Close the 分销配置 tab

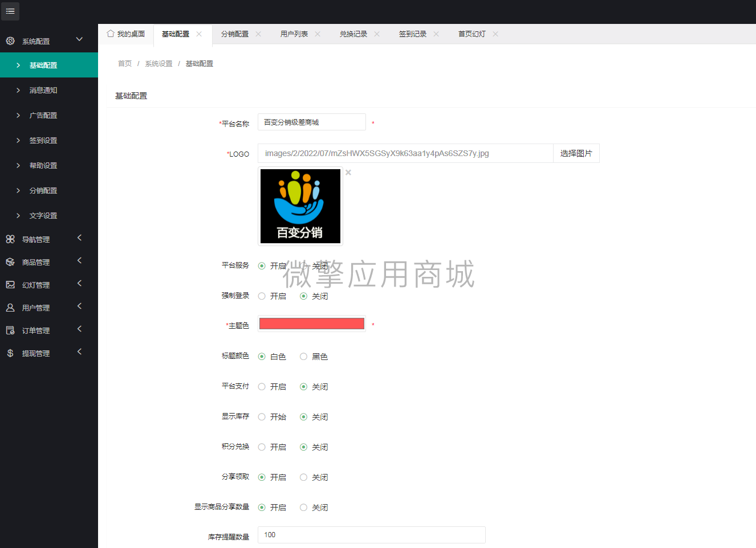point(258,34)
